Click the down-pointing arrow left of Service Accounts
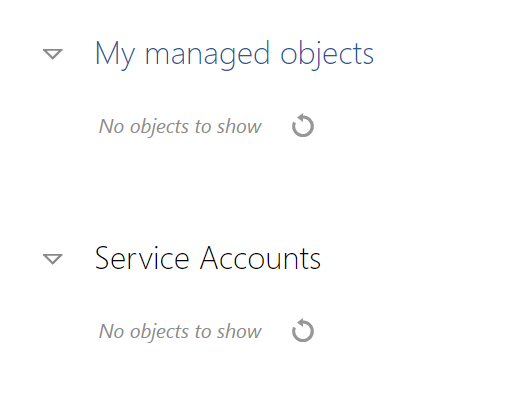Viewport: 524px width, 410px height. 53,259
